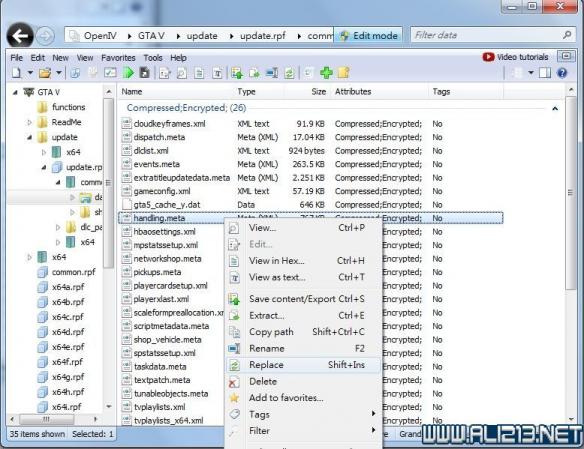The height and width of the screenshot is (449, 584).
Task: Choose Replace from the context menu
Action: pyautogui.click(x=304, y=365)
